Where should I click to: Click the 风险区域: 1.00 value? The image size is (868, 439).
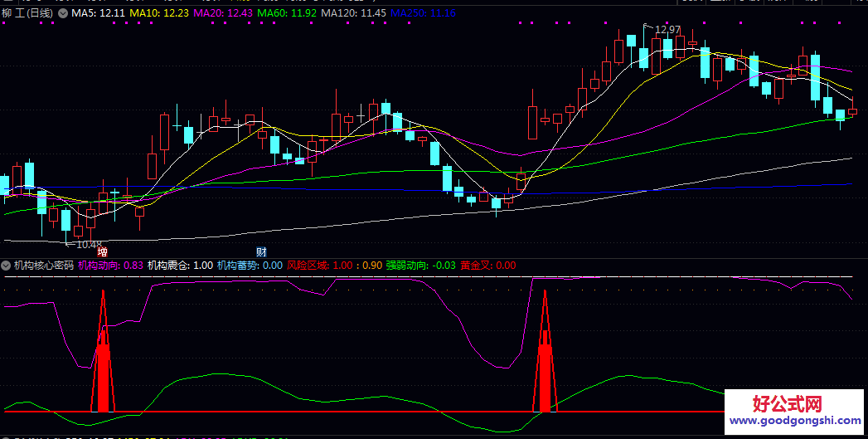pos(319,266)
